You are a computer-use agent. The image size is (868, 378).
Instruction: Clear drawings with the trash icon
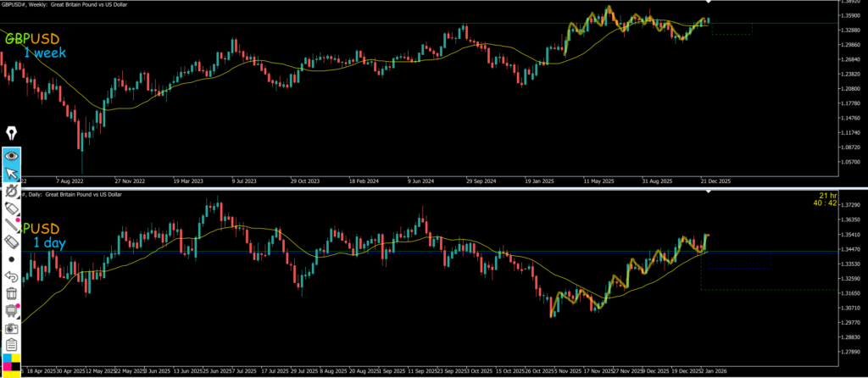(12, 293)
